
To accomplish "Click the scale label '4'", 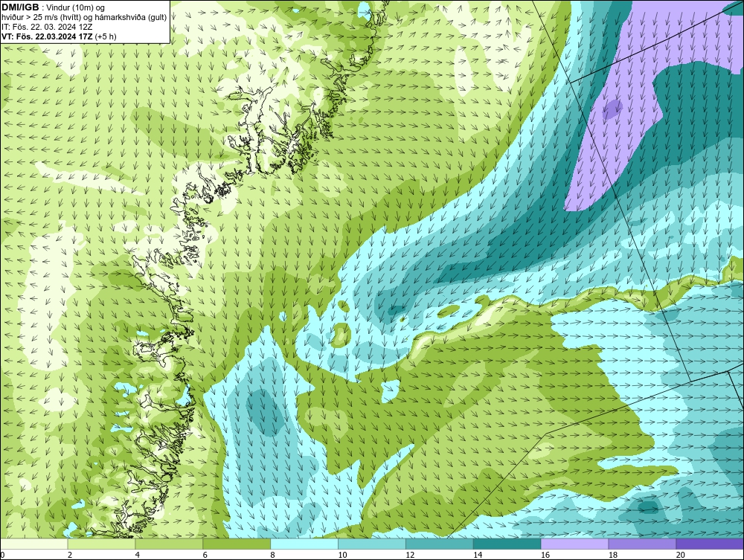I will (137, 555).
